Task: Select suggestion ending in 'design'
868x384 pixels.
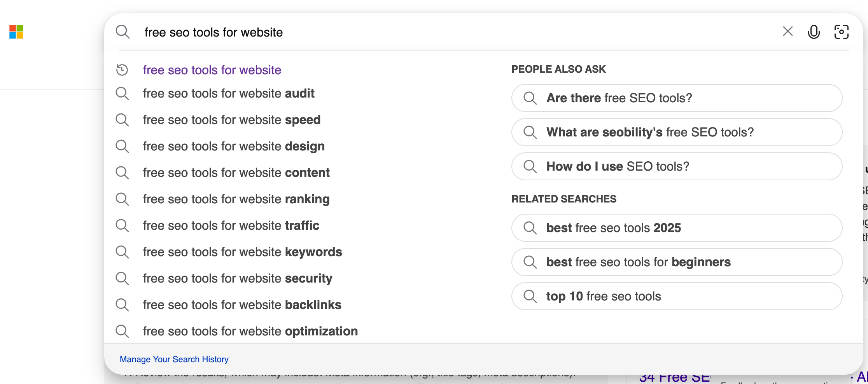Action: (x=234, y=146)
